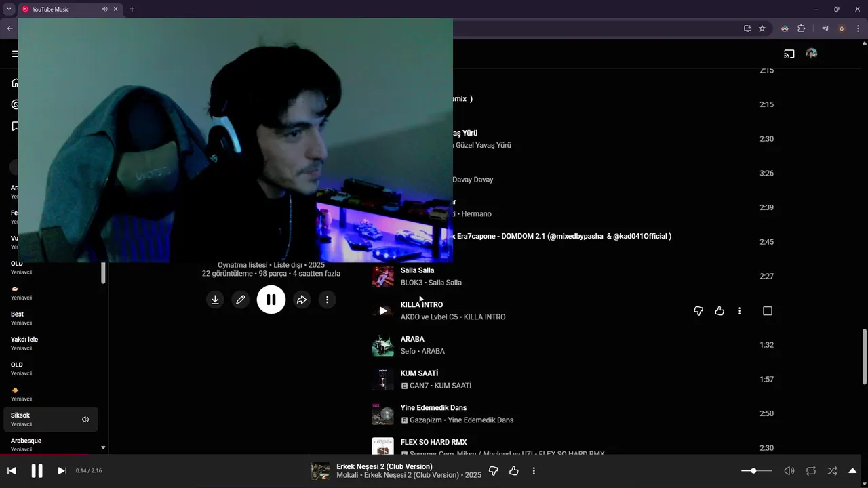Image resolution: width=868 pixels, height=488 pixels.
Task: Open the Siksok playlist in the sidebar
Action: 51,420
